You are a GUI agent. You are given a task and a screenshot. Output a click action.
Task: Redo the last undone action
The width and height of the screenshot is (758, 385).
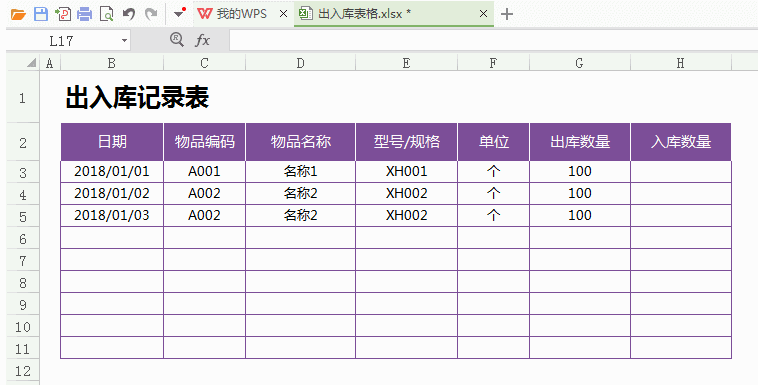[x=151, y=14]
